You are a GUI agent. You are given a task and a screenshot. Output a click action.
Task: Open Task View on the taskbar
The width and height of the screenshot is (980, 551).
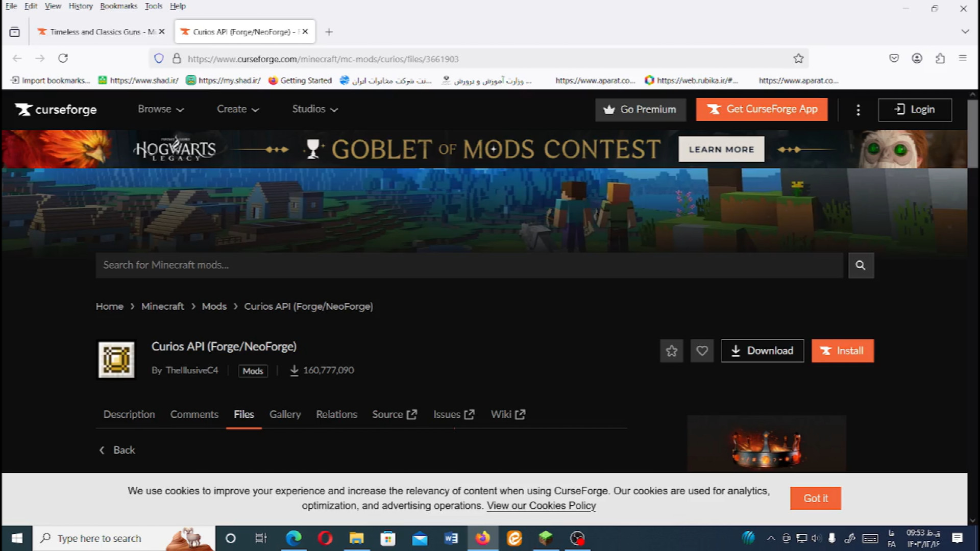pyautogui.click(x=261, y=538)
